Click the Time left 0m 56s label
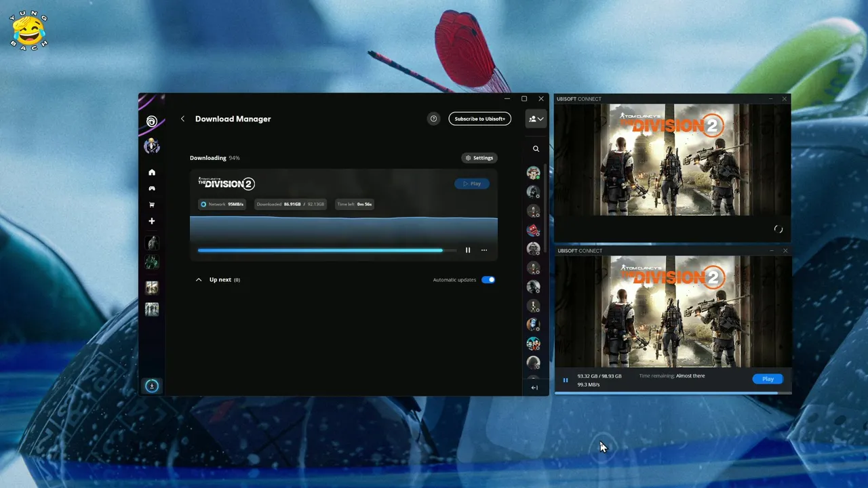The width and height of the screenshot is (868, 488). [354, 204]
